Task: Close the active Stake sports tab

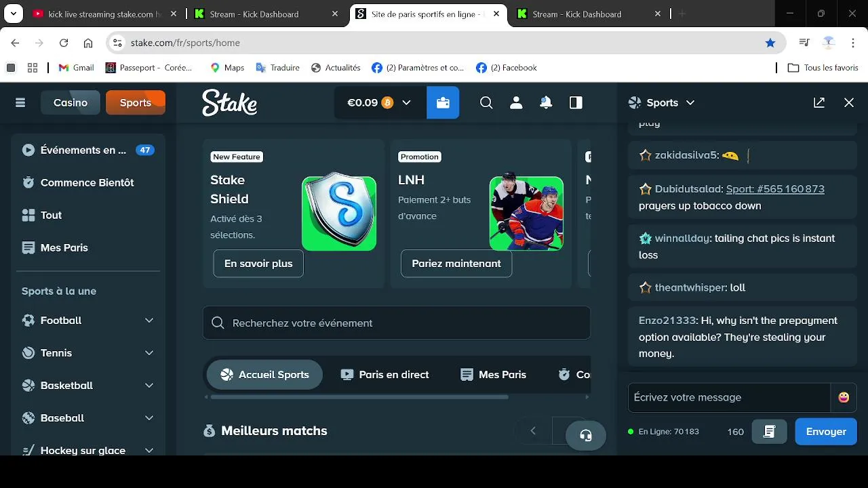Action: (x=496, y=14)
